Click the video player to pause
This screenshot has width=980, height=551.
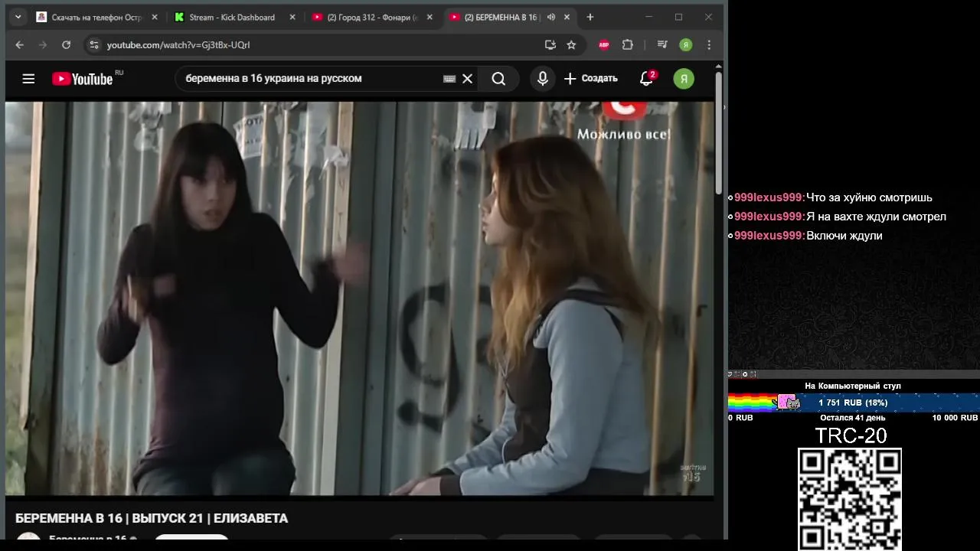pyautogui.click(x=359, y=298)
